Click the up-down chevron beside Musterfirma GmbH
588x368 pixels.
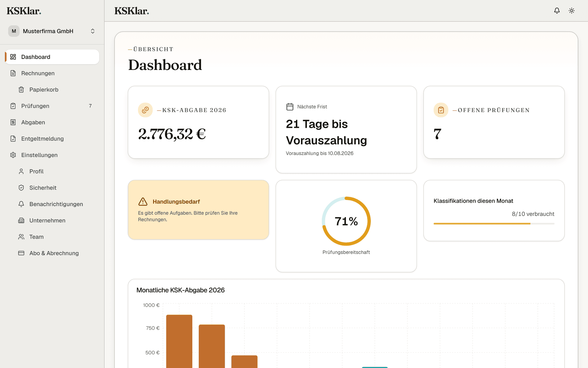(92, 31)
